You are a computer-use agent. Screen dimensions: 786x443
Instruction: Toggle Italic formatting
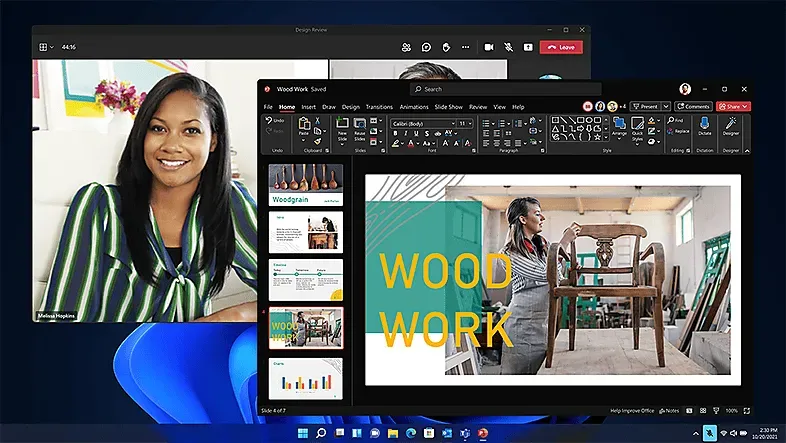pos(406,133)
